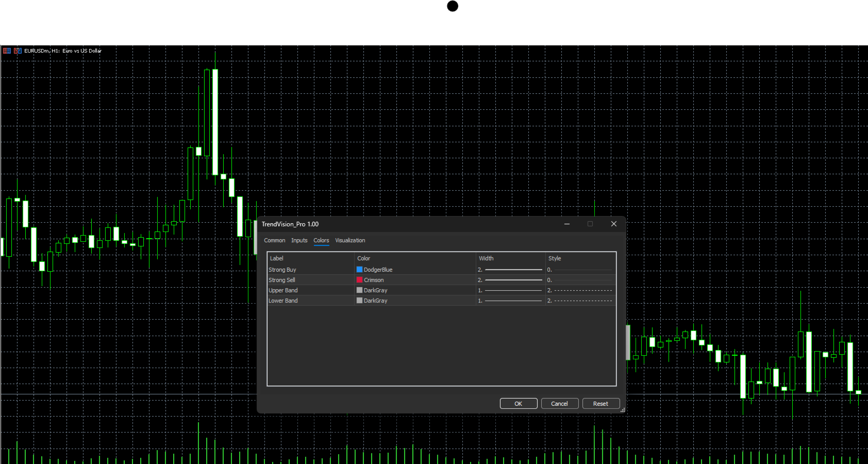Go to the Visualization tab

pos(350,240)
